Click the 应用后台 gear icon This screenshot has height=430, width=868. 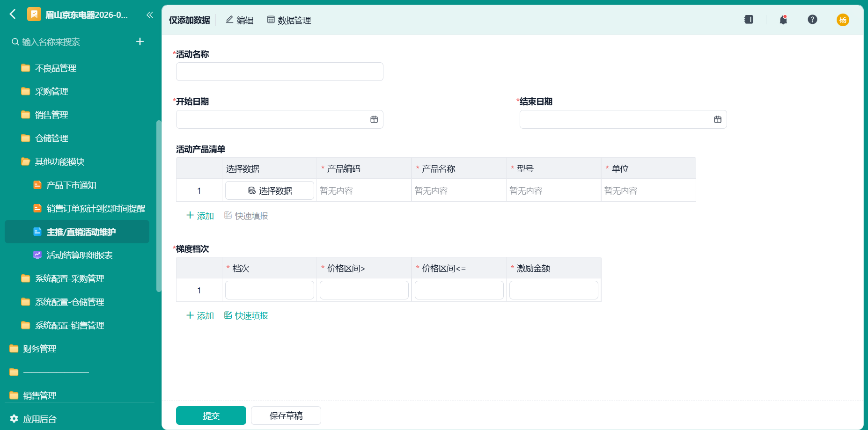pos(14,418)
